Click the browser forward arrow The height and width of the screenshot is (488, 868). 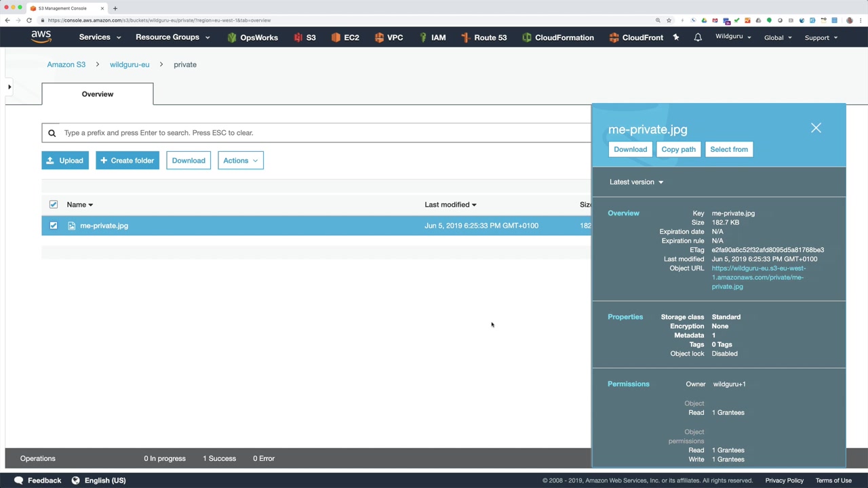(x=18, y=20)
